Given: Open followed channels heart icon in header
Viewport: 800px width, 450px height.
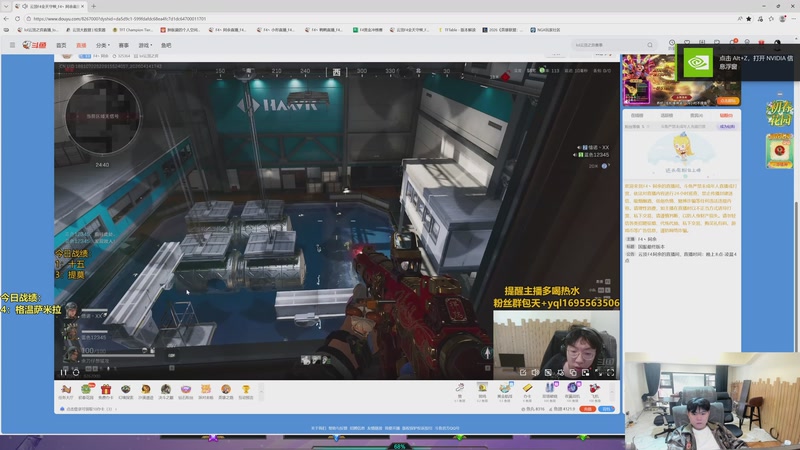Looking at the screenshot, I should [x=687, y=43].
